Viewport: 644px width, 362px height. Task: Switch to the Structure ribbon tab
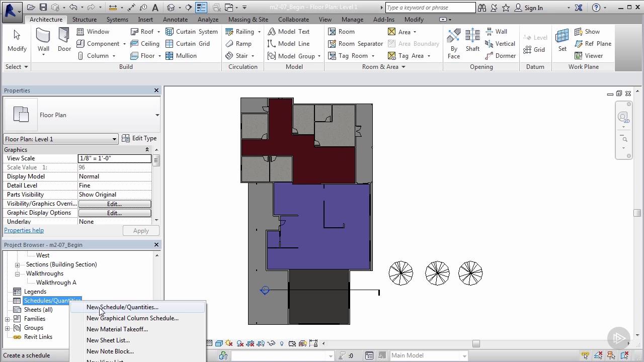pos(84,20)
